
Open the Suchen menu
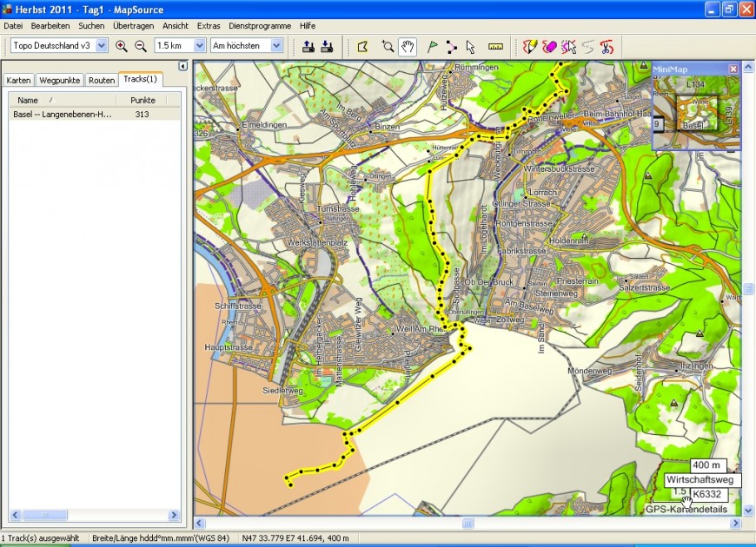[91, 26]
